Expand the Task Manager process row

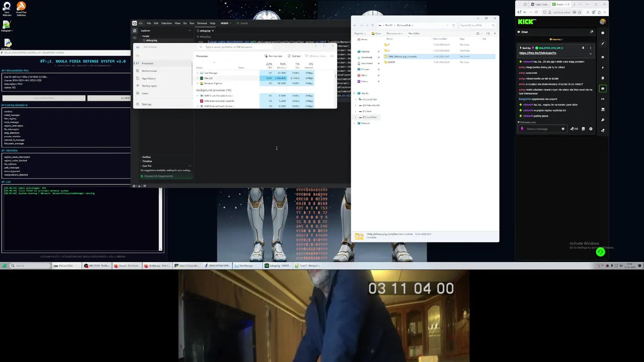[x=198, y=73]
